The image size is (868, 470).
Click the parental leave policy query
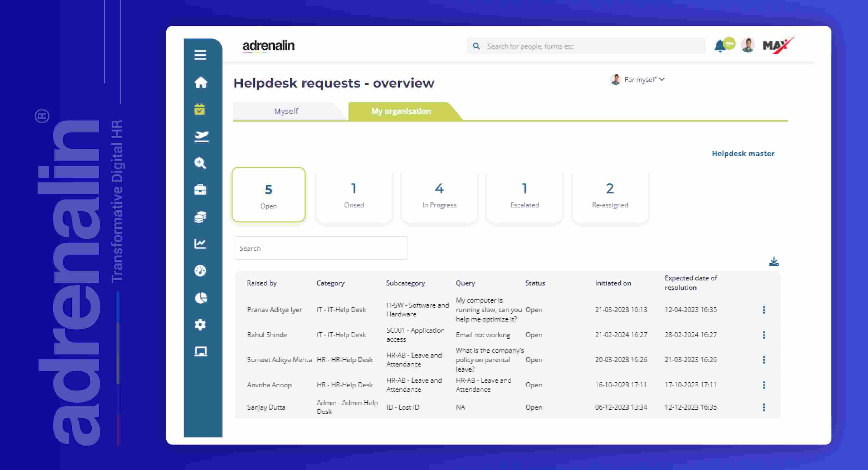pyautogui.click(x=490, y=359)
